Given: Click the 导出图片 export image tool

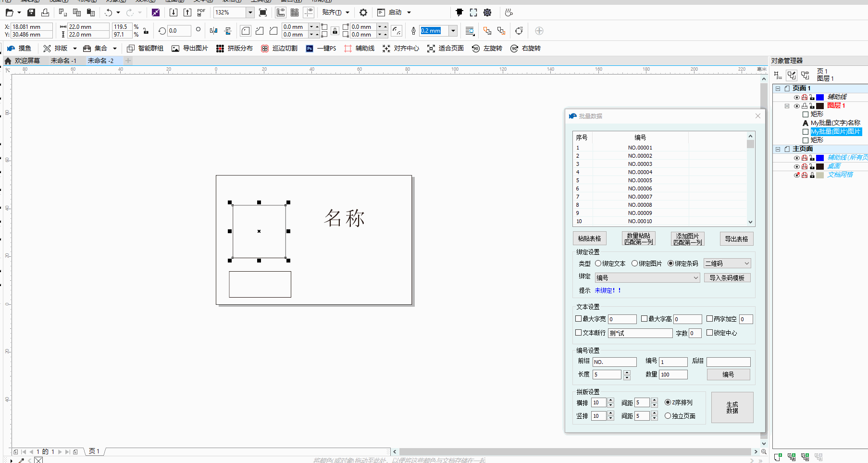Looking at the screenshot, I should (190, 49).
